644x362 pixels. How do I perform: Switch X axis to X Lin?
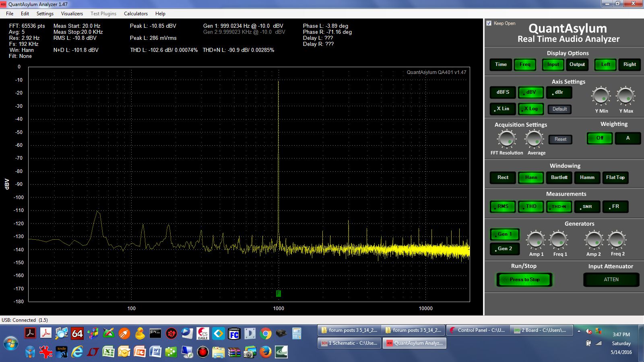point(503,109)
